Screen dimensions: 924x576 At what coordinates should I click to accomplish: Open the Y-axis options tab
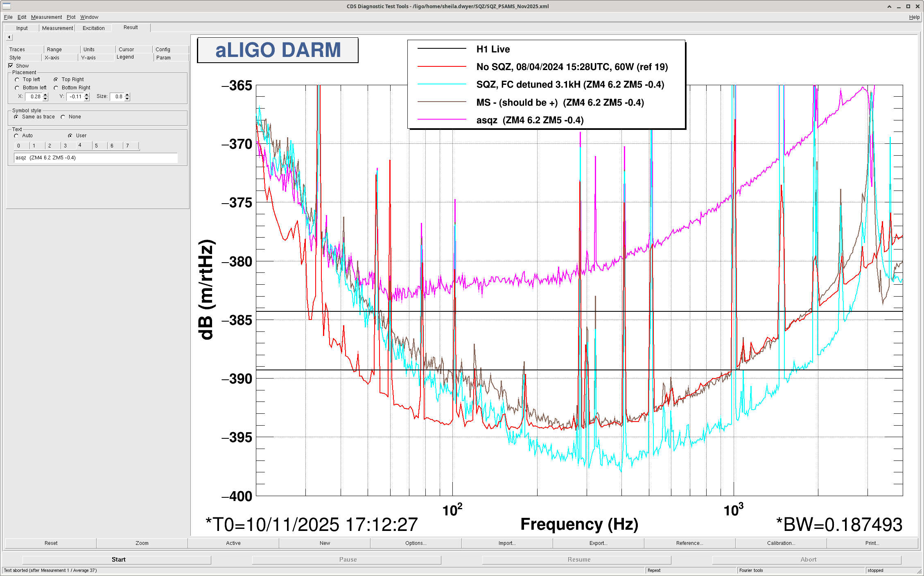pyautogui.click(x=88, y=58)
